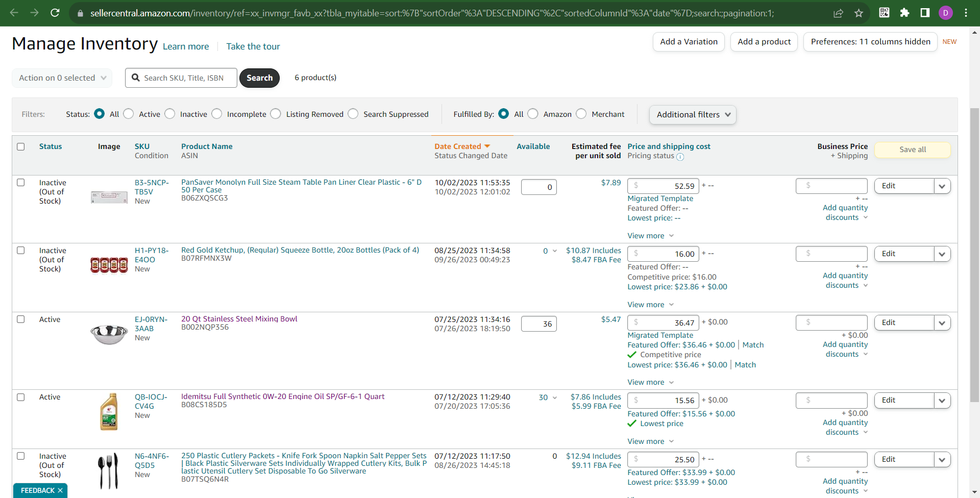
Task: Choose the Listing Removed status radio
Action: (x=276, y=114)
